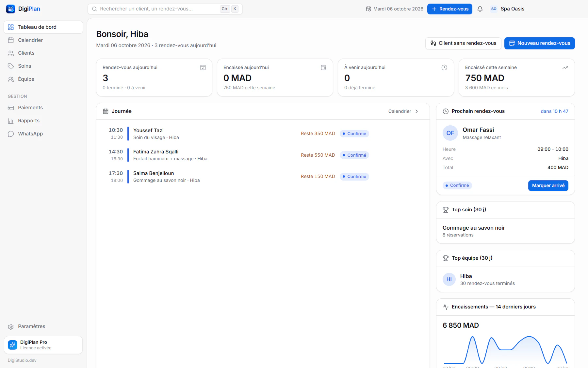Viewport: 588px width, 368px height.
Task: Click the OF avatar for Omar Fassi
Action: [x=450, y=133]
